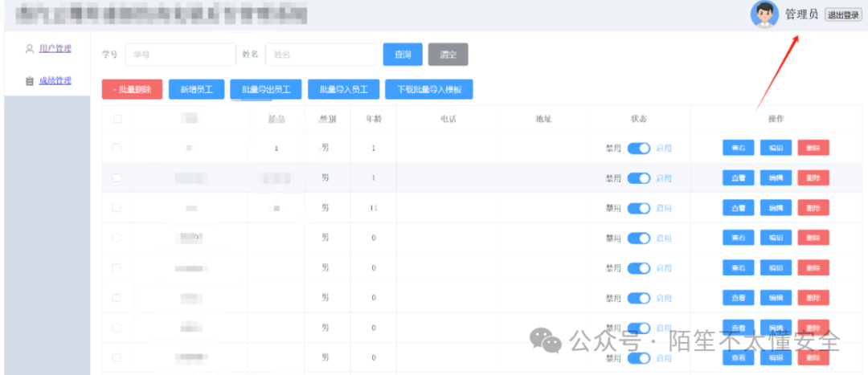
Task: Click the 管理员 username label
Action: tap(801, 15)
